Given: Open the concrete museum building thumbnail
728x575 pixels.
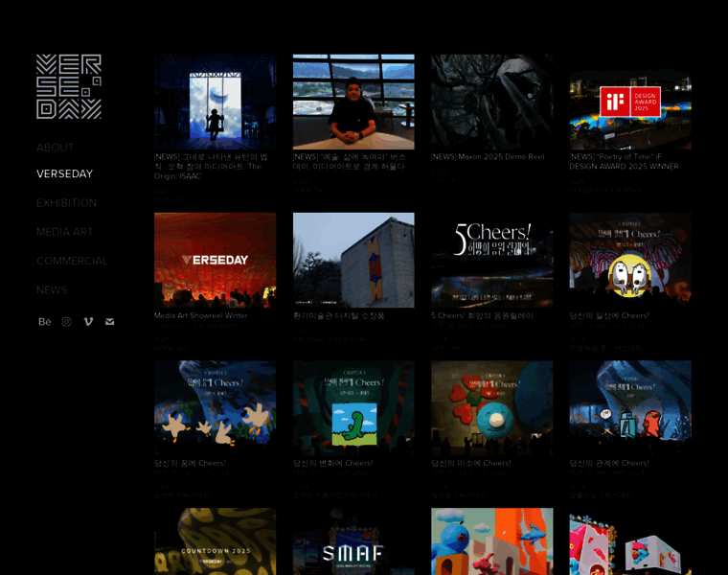Looking at the screenshot, I should [x=353, y=260].
